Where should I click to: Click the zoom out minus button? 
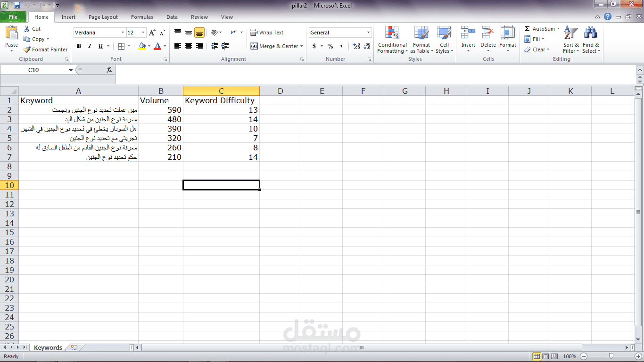[x=584, y=356]
